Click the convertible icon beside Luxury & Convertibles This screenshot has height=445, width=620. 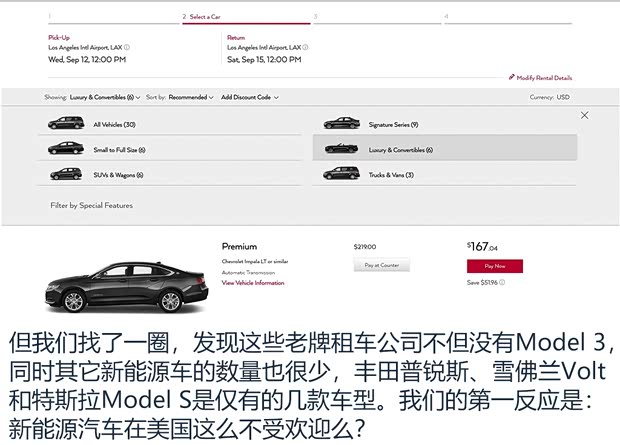click(342, 148)
